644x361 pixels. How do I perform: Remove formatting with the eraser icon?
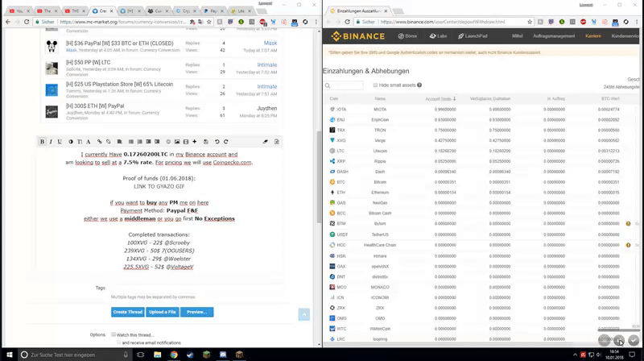[266, 142]
